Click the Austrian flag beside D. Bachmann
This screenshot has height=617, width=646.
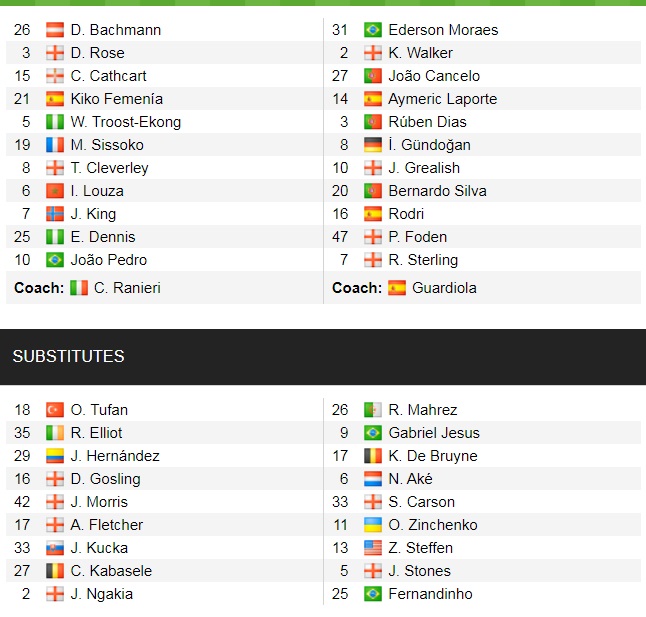(x=55, y=30)
